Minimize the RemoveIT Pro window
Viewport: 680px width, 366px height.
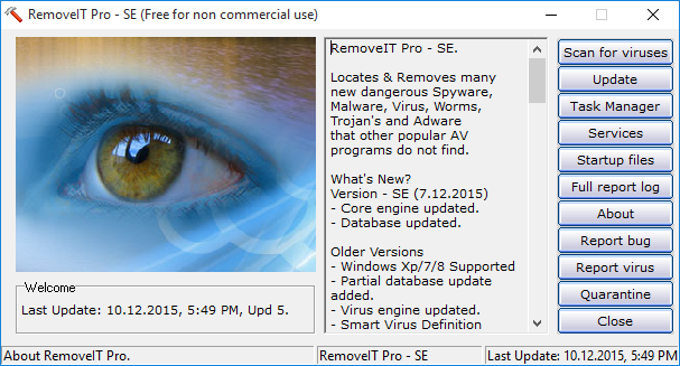click(551, 15)
